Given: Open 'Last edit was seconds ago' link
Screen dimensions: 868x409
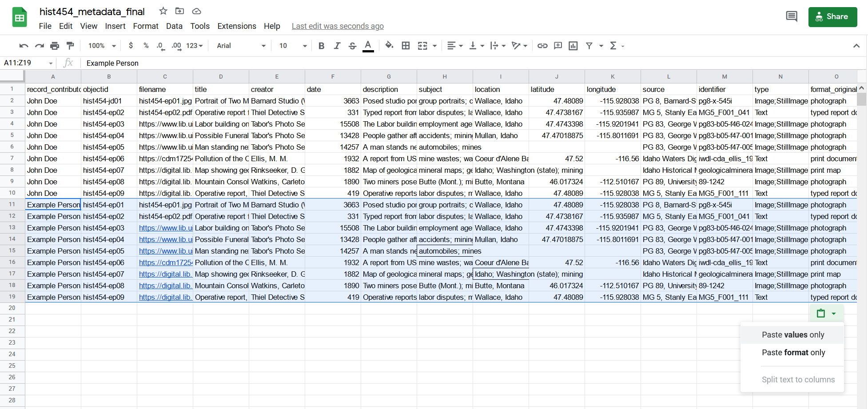Looking at the screenshot, I should click(x=338, y=26).
